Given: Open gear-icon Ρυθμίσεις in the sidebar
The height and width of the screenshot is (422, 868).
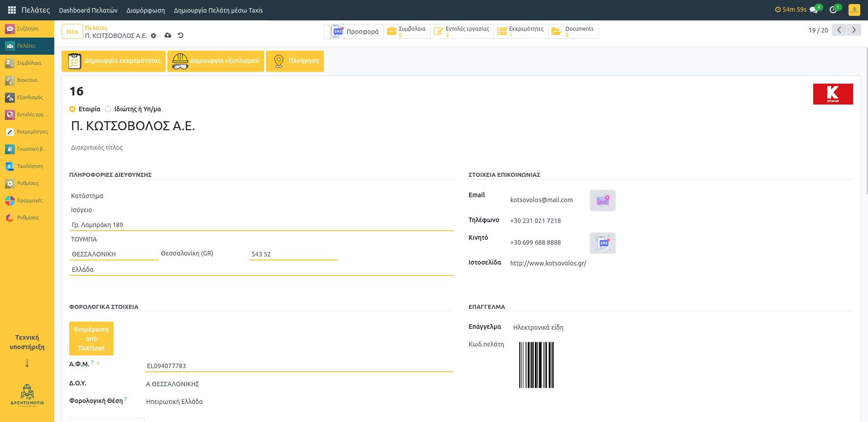Looking at the screenshot, I should tap(27, 183).
